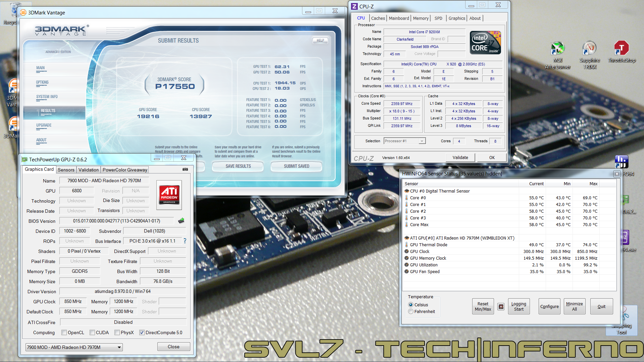The height and width of the screenshot is (362, 644).
Task: Click OK button in CPU-Z
Action: pos(492,157)
